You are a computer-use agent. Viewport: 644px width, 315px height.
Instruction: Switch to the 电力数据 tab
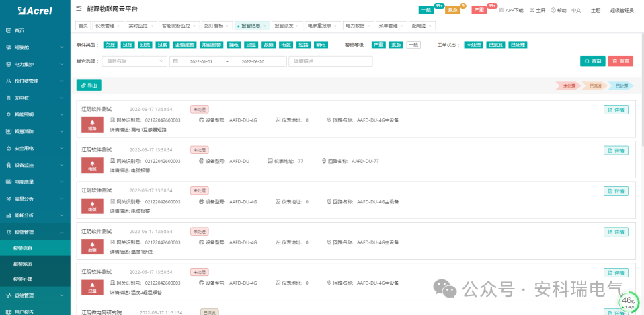click(x=358, y=26)
